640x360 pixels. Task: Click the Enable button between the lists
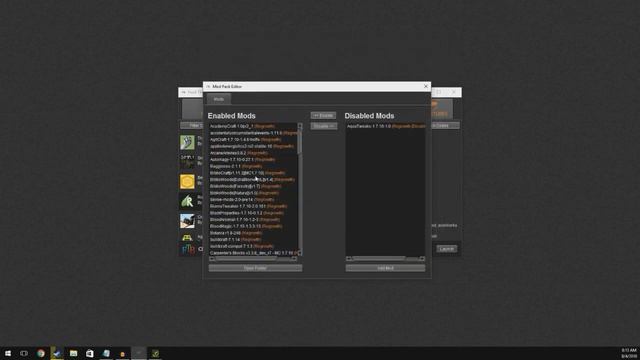click(323, 116)
